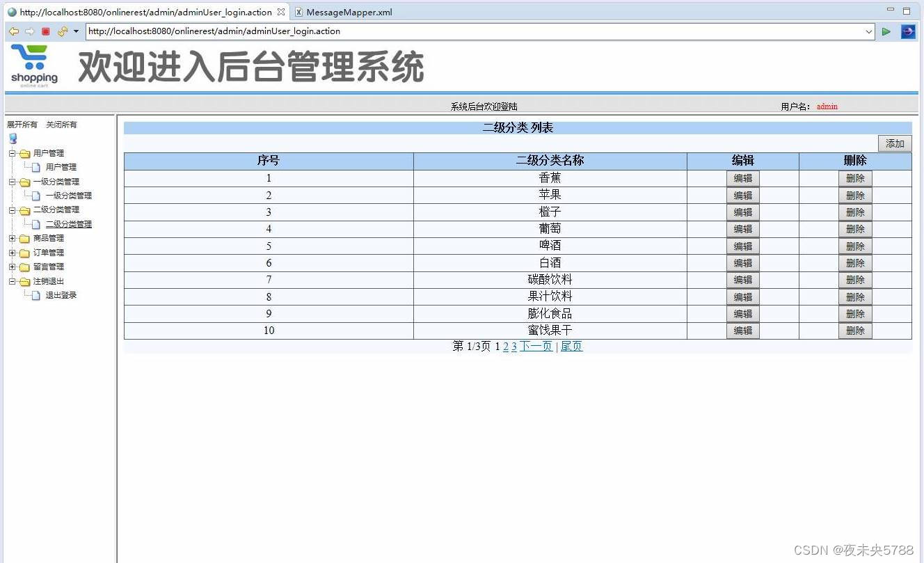Click 编辑 button for 蜜饯果干 row
The height and width of the screenshot is (563, 924).
click(x=743, y=331)
